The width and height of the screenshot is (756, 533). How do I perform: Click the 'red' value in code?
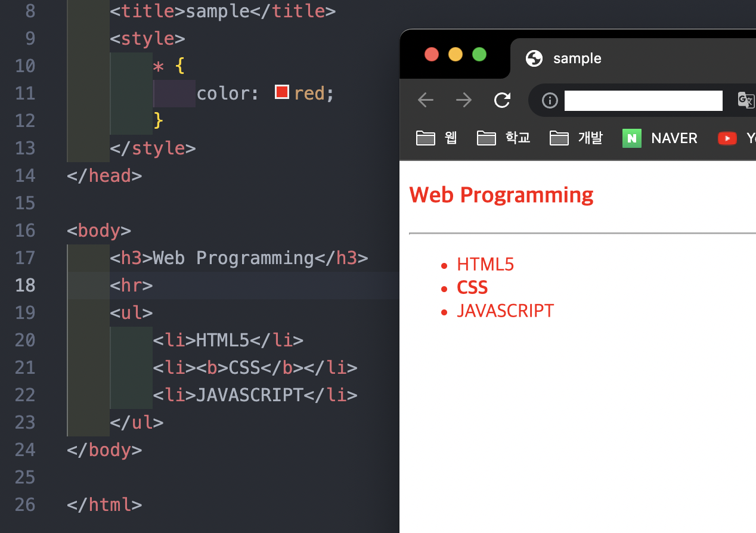[x=309, y=94]
